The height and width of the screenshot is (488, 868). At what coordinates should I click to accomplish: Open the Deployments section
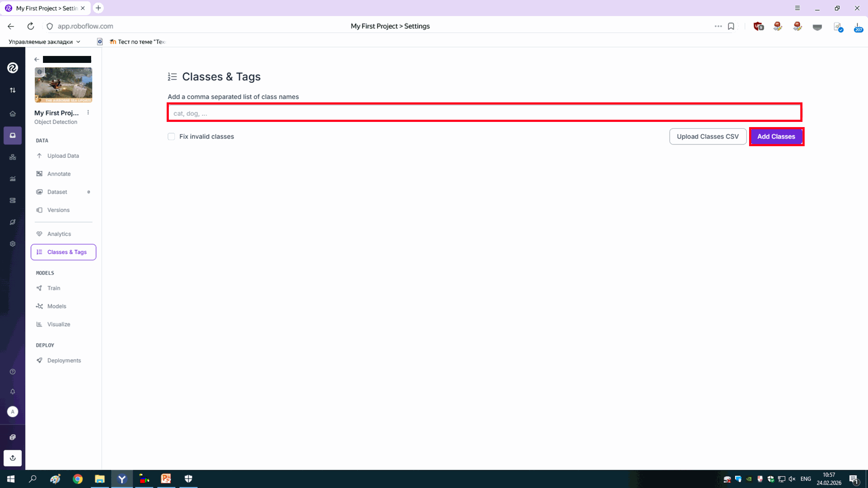63,360
